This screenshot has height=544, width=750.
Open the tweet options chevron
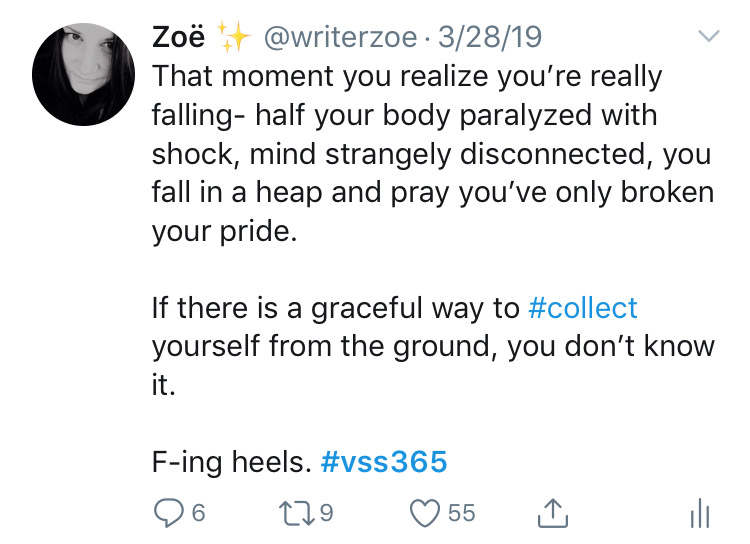(709, 36)
